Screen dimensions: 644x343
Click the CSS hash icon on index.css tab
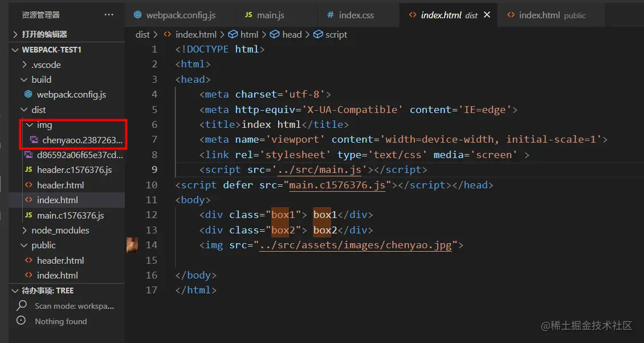pyautogui.click(x=330, y=15)
